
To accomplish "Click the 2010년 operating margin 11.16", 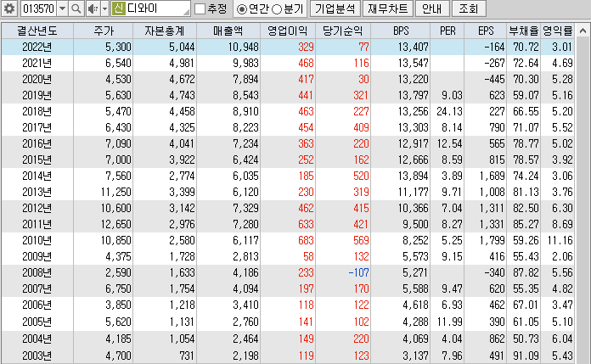I will click(x=560, y=240).
